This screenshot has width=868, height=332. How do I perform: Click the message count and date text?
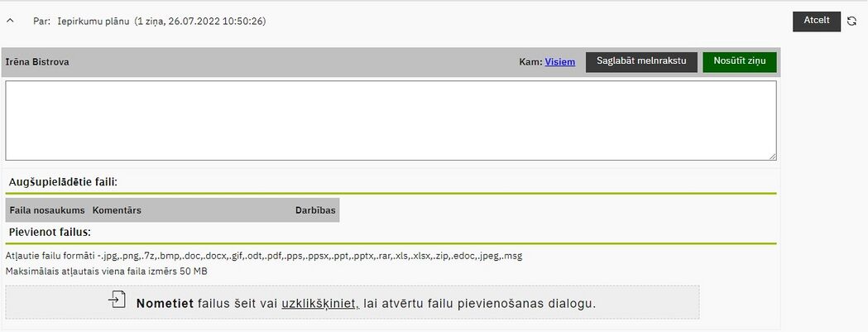click(x=200, y=22)
